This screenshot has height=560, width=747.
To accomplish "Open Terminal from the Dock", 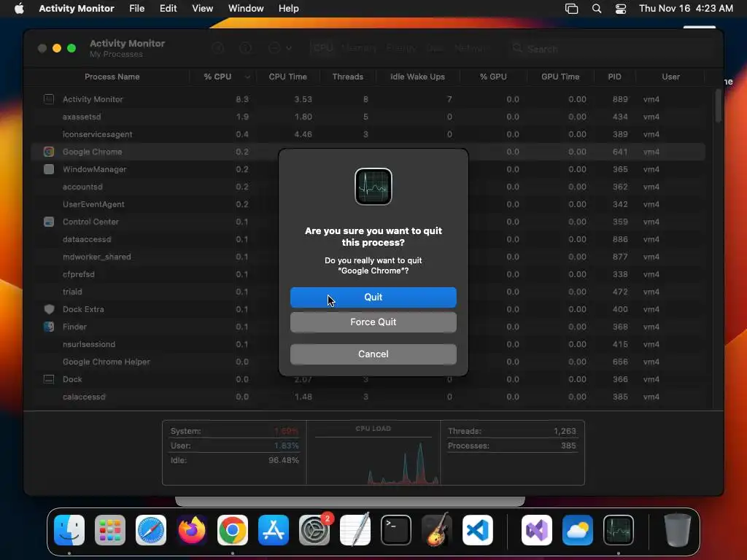I will click(396, 530).
